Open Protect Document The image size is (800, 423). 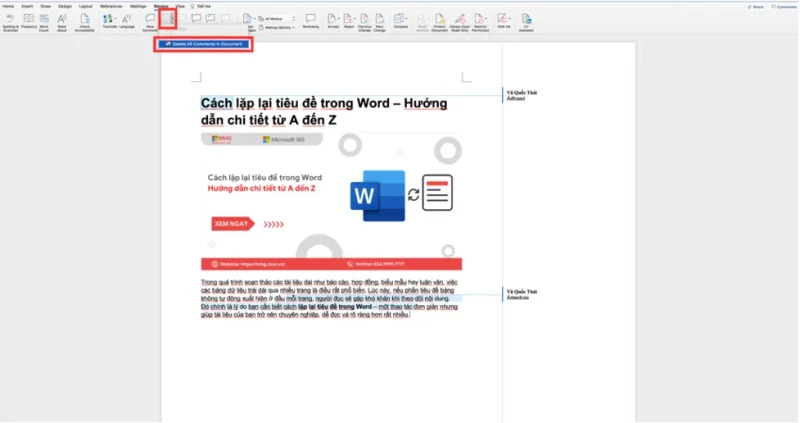(x=439, y=22)
